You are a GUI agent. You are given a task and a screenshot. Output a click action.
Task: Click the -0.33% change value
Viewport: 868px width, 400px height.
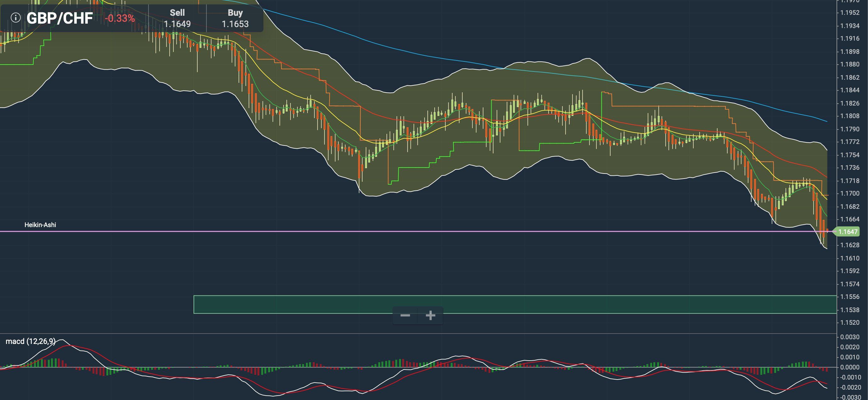pyautogui.click(x=120, y=18)
